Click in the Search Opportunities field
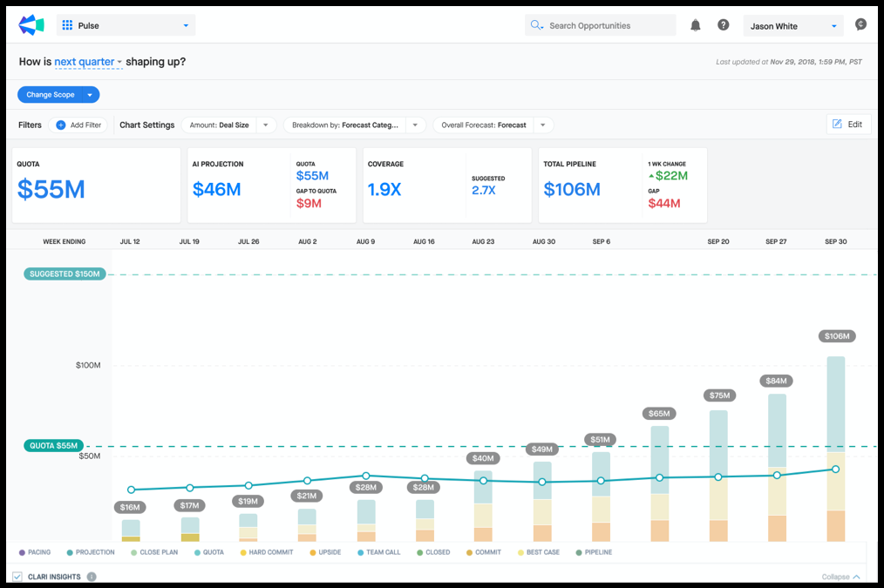 [601, 25]
